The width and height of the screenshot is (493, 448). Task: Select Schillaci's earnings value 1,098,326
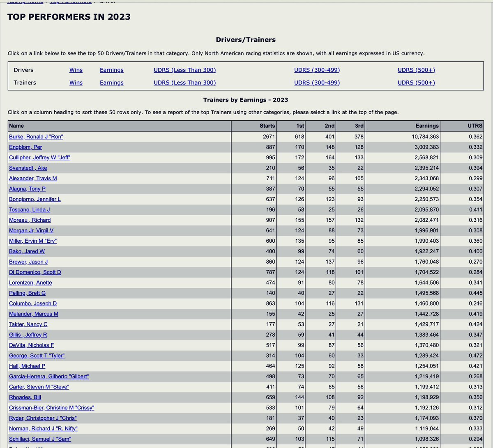pos(427,439)
